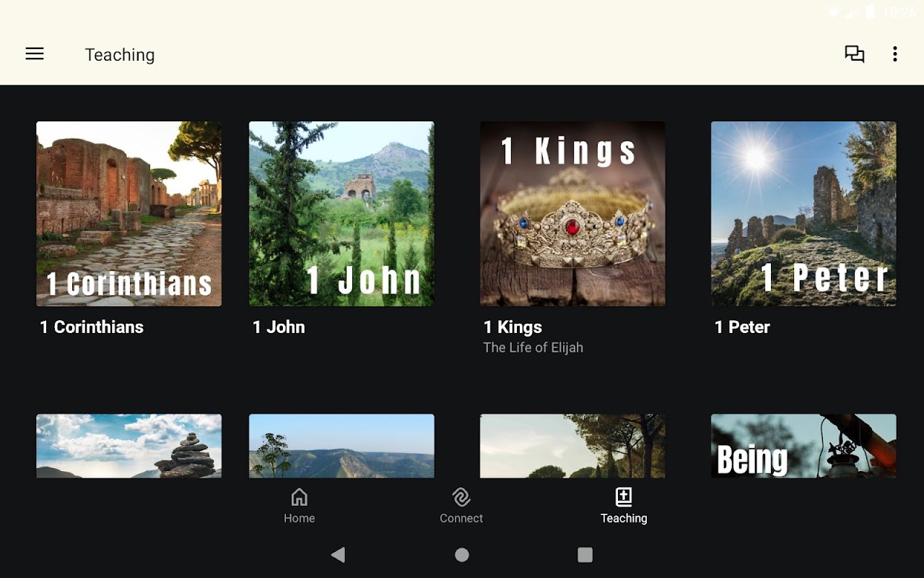Switch to the Connect tab label
Viewport: 924px width, 578px height.
pyautogui.click(x=461, y=518)
